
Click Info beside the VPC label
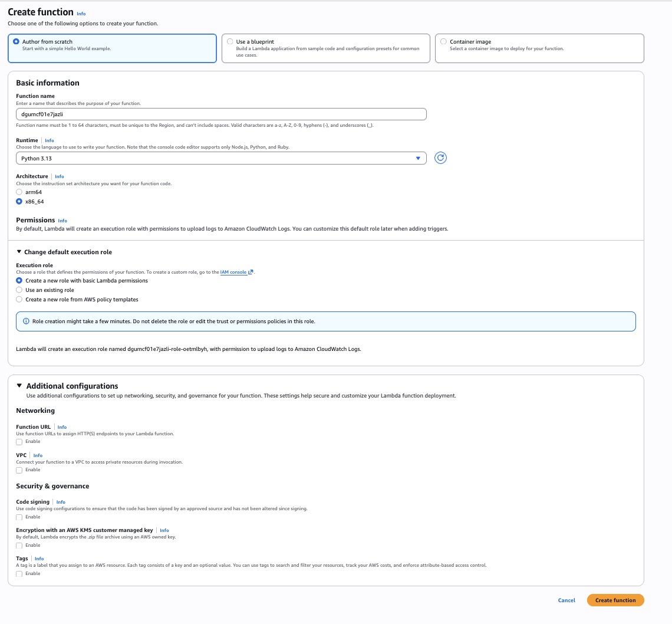tap(38, 455)
